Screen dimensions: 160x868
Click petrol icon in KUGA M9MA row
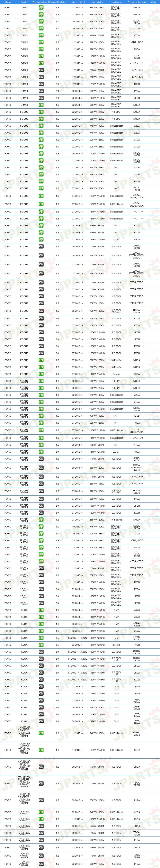pos(41,617)
